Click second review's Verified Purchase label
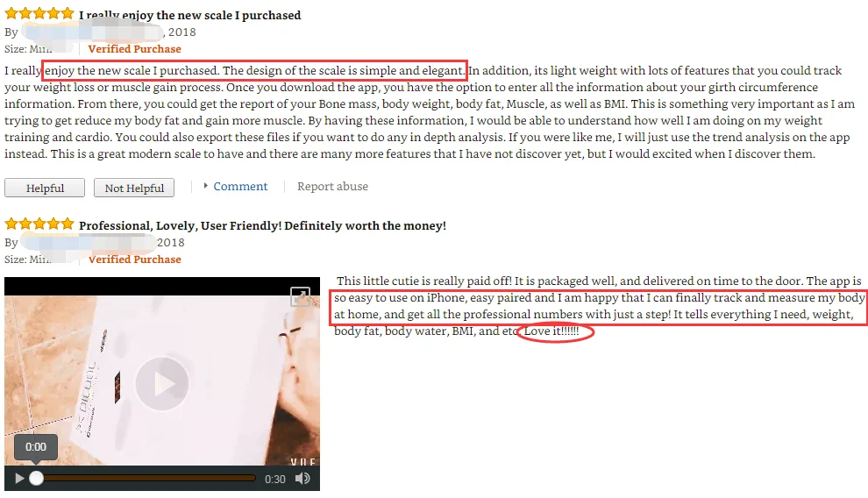Viewport: 868px width, 498px height. click(134, 259)
